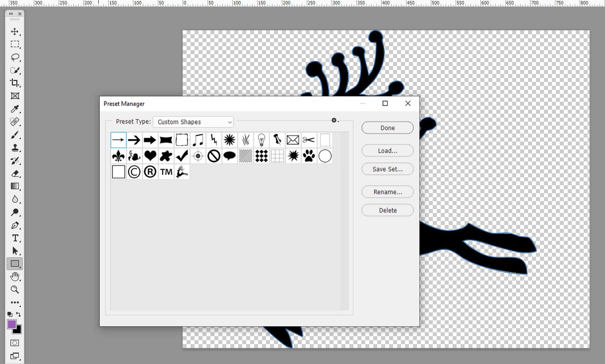The height and width of the screenshot is (364, 605).
Task: Toggle Quick Mask mode
Action: point(15,343)
